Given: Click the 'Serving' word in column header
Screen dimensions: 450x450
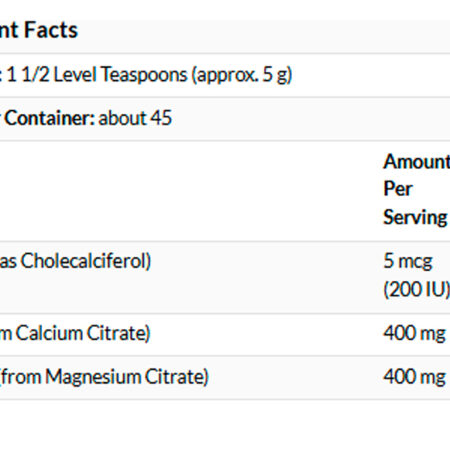Looking at the screenshot, I should pos(415,217).
